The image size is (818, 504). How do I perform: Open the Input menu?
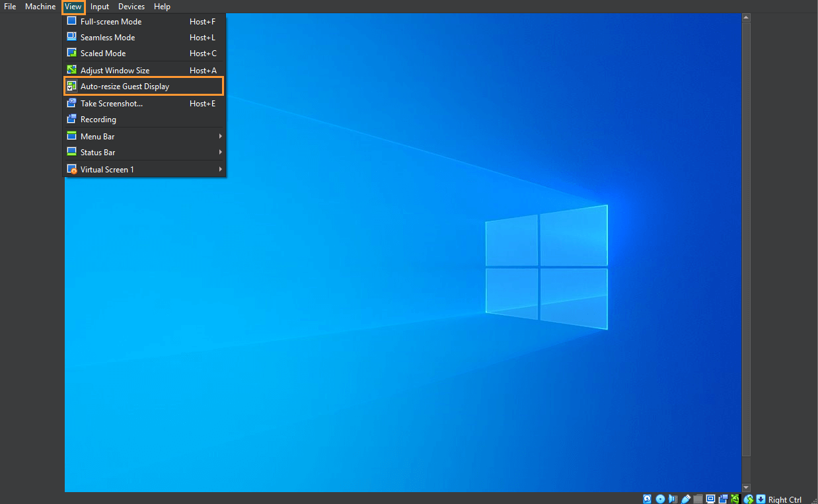click(x=100, y=7)
